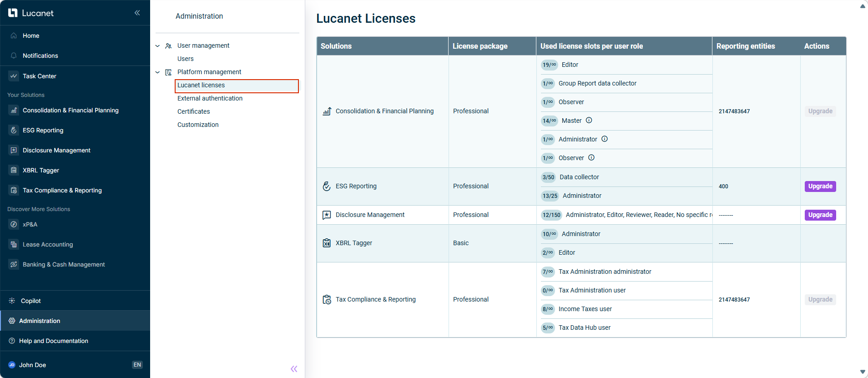This screenshot has width=868, height=378.
Task: Click ESG Reporting icon in Solutions table
Action: (327, 186)
